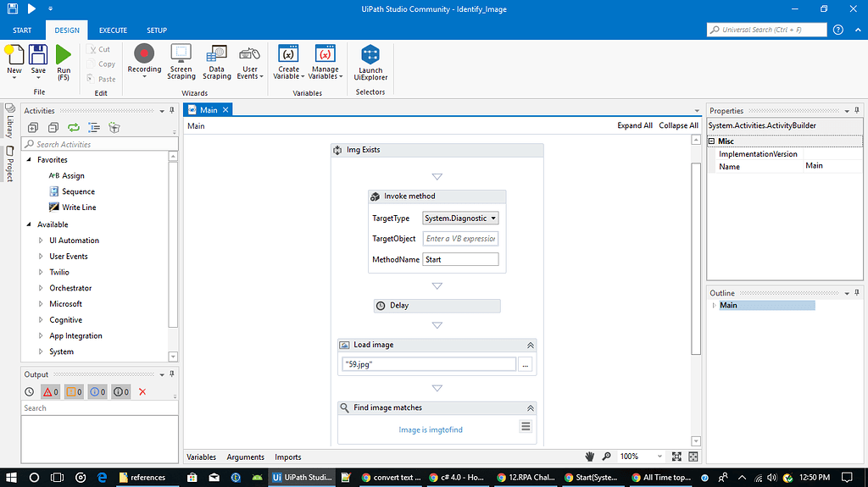The height and width of the screenshot is (487, 868).
Task: Collapse the Find image matches activity
Action: click(x=531, y=408)
